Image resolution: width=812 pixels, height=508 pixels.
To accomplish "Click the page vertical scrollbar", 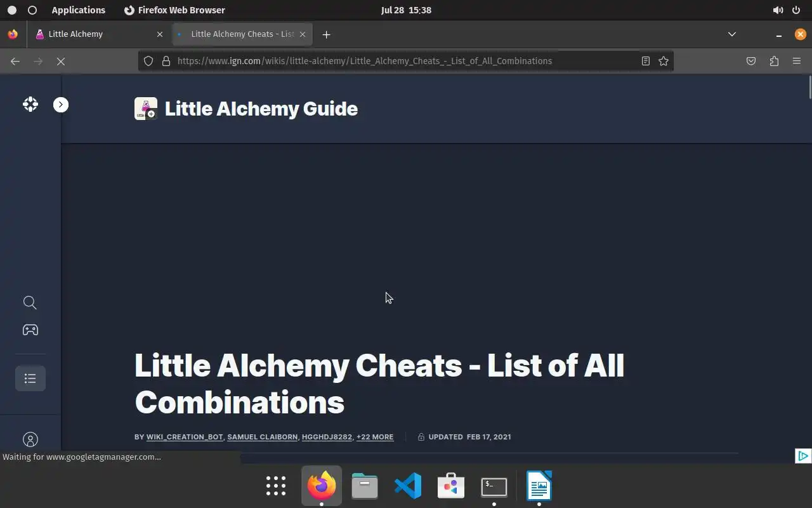I will [x=809, y=88].
